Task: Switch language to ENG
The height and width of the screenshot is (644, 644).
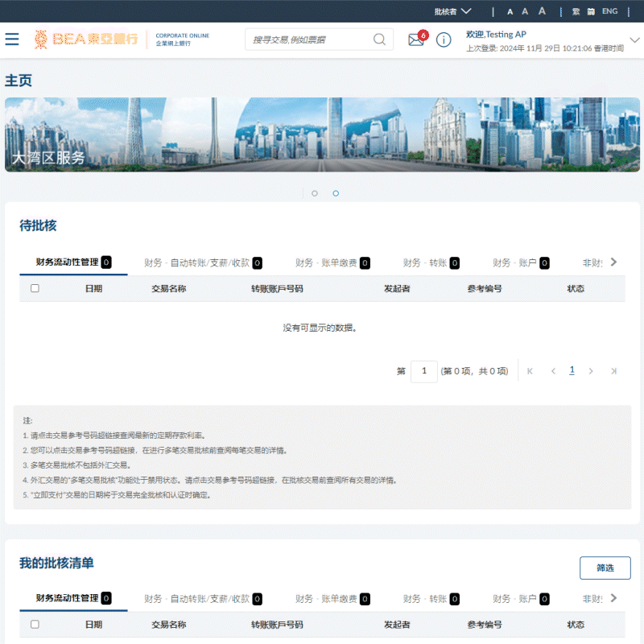Action: (609, 11)
